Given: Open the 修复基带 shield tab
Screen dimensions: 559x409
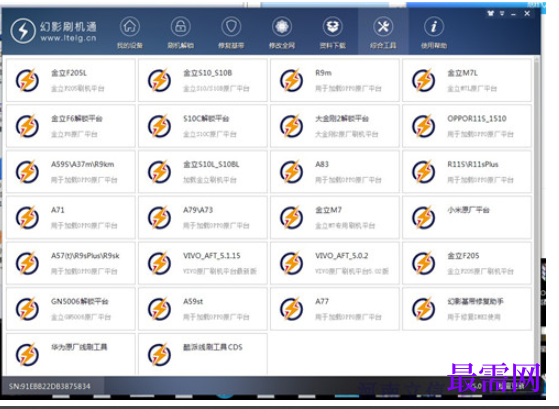Looking at the screenshot, I should click(x=231, y=33).
